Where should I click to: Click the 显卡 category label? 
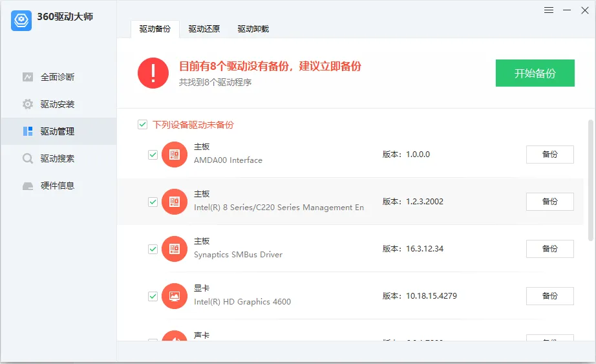pos(202,288)
